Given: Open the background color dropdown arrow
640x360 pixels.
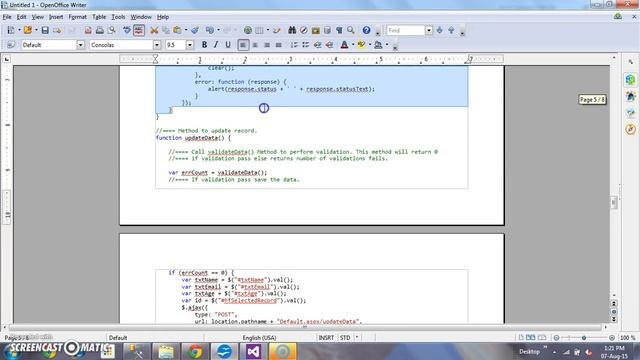Looking at the screenshot, I should 387,45.
